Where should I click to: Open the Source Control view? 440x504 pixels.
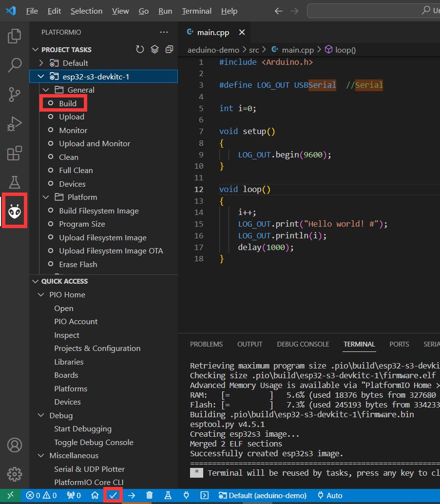click(14, 95)
